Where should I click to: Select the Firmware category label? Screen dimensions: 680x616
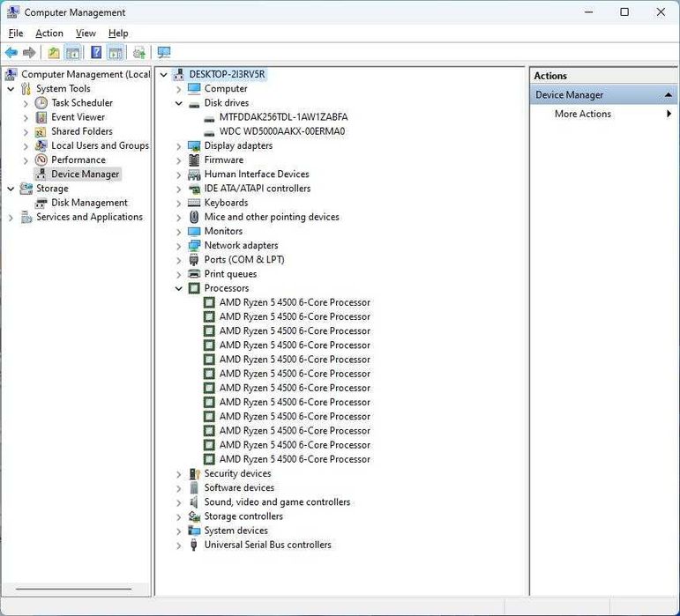click(x=224, y=160)
